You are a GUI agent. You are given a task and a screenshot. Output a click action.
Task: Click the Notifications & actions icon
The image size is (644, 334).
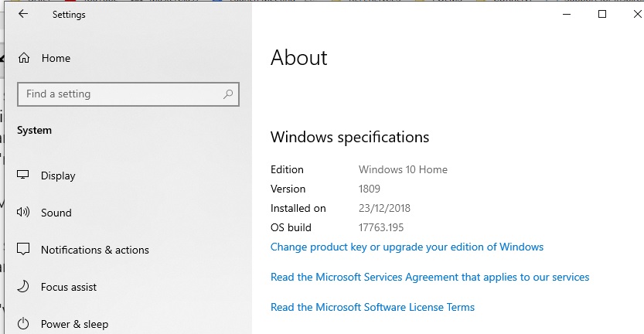coord(23,249)
